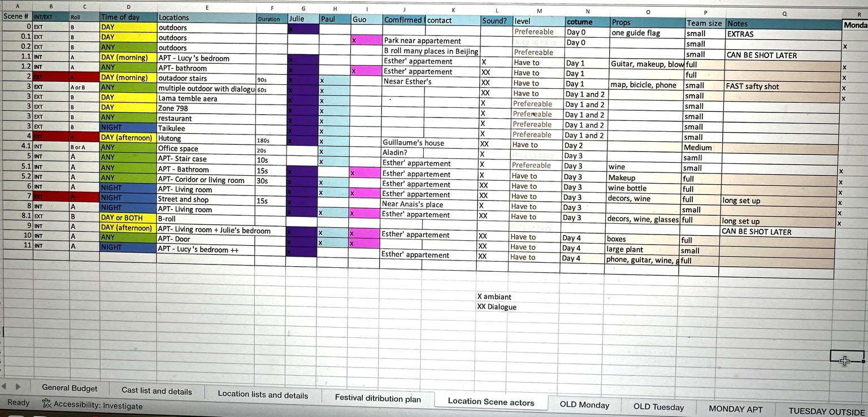Select the 'Street and shop' location cell

tap(206, 199)
